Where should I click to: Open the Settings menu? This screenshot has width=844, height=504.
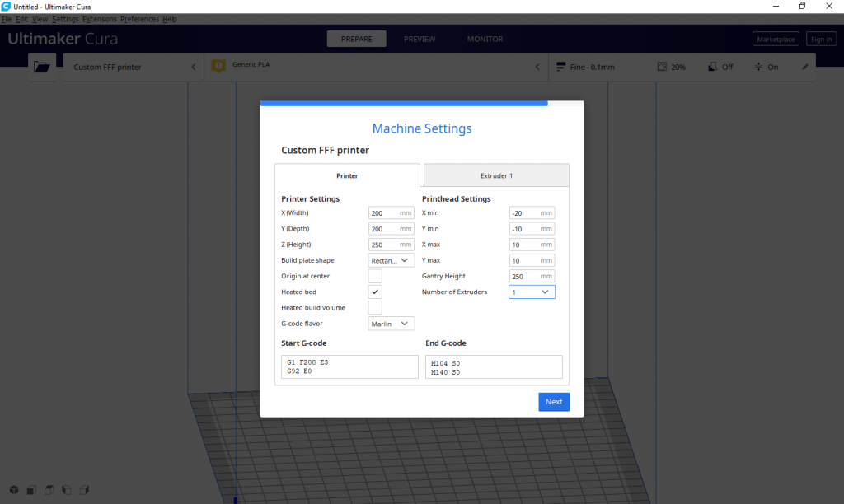[x=65, y=19]
